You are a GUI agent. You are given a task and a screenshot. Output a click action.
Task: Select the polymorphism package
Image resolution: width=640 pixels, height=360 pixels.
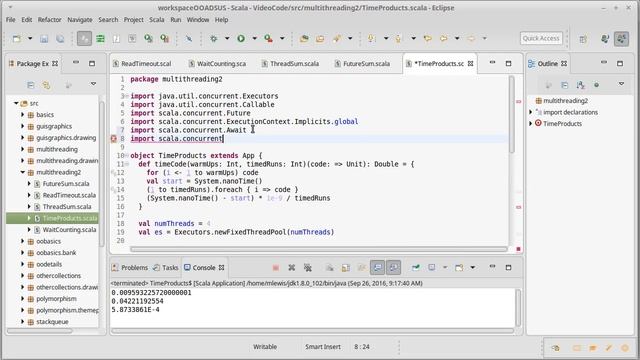(x=56, y=299)
